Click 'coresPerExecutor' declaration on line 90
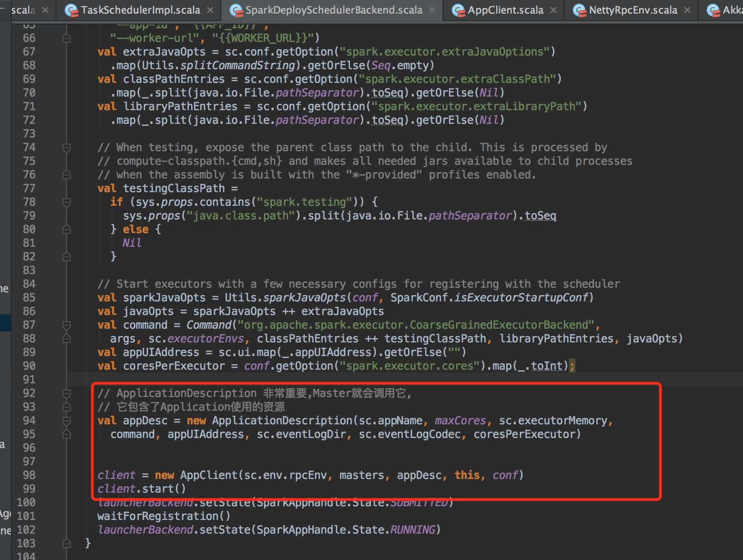The image size is (743, 560). (x=173, y=366)
